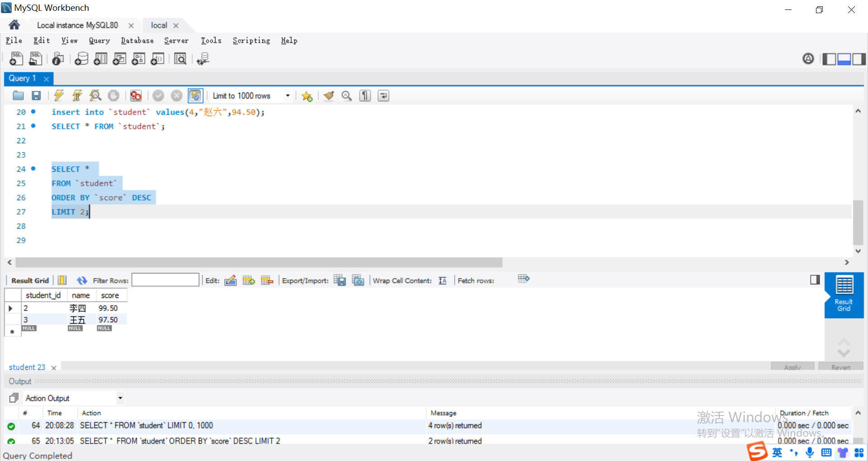Viewport: 868px width, 461px height.
Task: Open the Database menu
Action: pyautogui.click(x=137, y=40)
